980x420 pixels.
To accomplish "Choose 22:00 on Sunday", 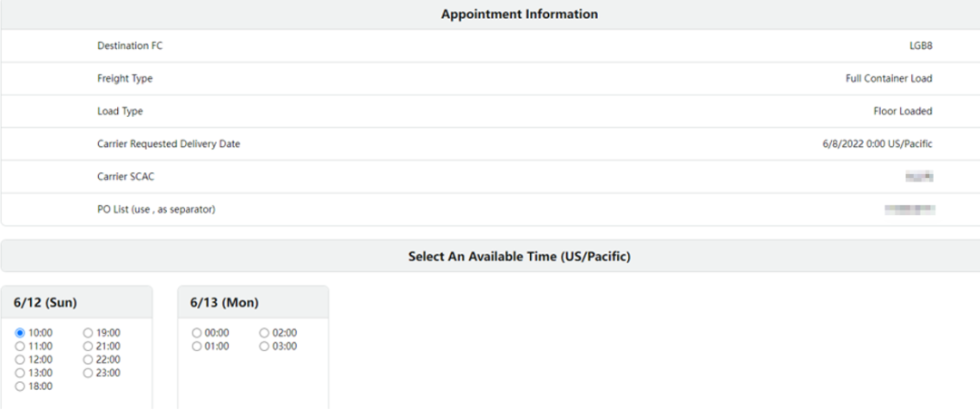I will tap(88, 360).
